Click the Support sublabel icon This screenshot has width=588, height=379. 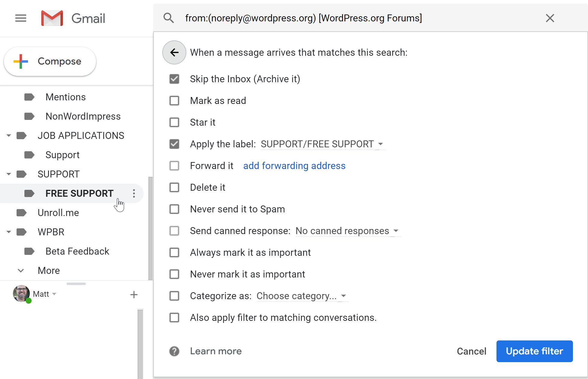click(29, 155)
